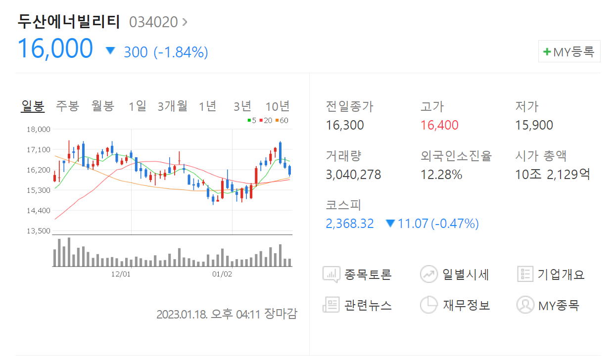
Task: Click the candlestick price chart area
Action: [173, 182]
